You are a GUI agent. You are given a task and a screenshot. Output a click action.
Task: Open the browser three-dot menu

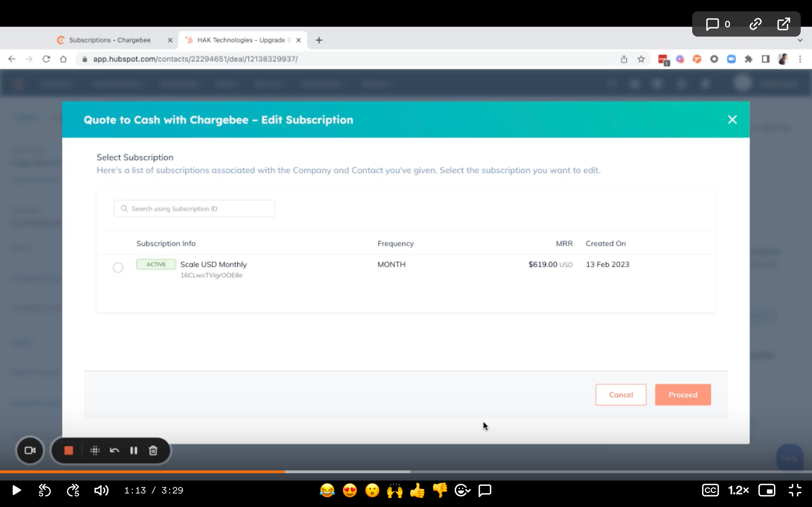pyautogui.click(x=800, y=59)
